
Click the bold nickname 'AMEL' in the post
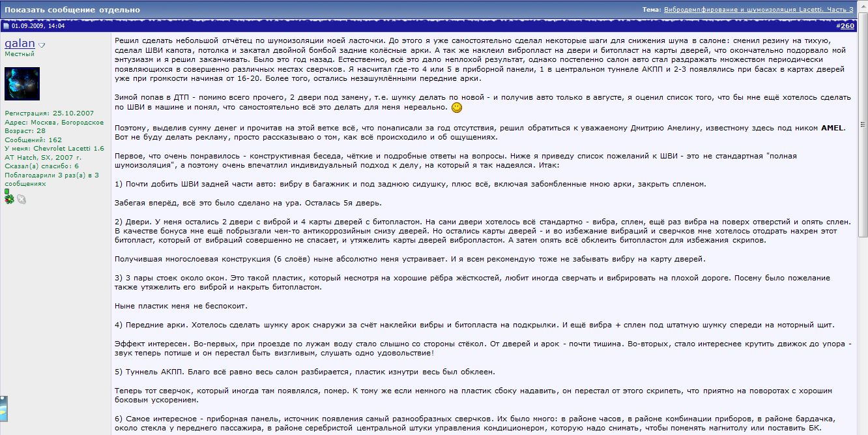coord(832,128)
